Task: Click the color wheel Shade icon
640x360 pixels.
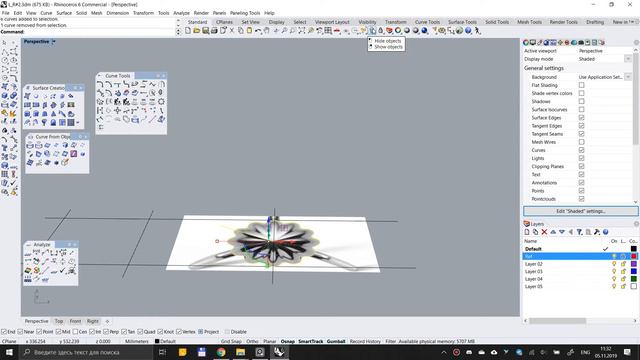Action: point(398,31)
